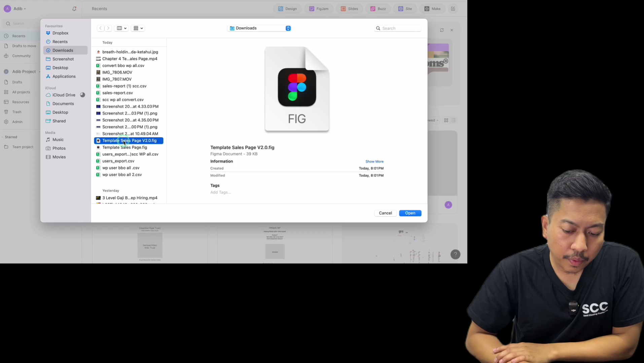The width and height of the screenshot is (644, 363).
Task: Open the Slides tab in Figma
Action: (349, 9)
